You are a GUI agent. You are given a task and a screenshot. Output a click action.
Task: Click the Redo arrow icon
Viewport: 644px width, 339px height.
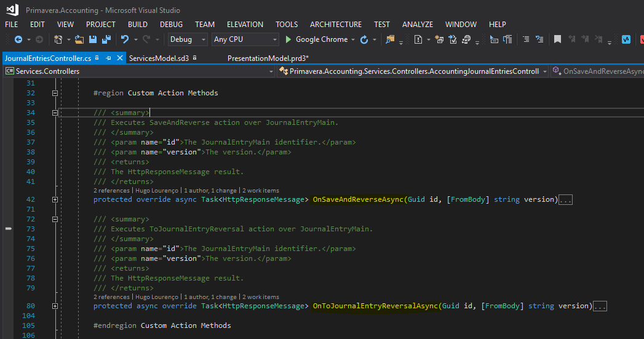pyautogui.click(x=146, y=39)
